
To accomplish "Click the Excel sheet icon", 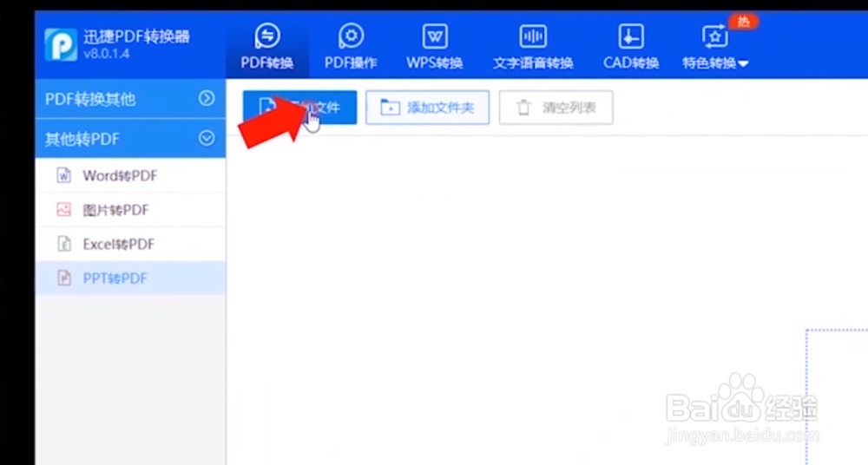I will (x=64, y=244).
